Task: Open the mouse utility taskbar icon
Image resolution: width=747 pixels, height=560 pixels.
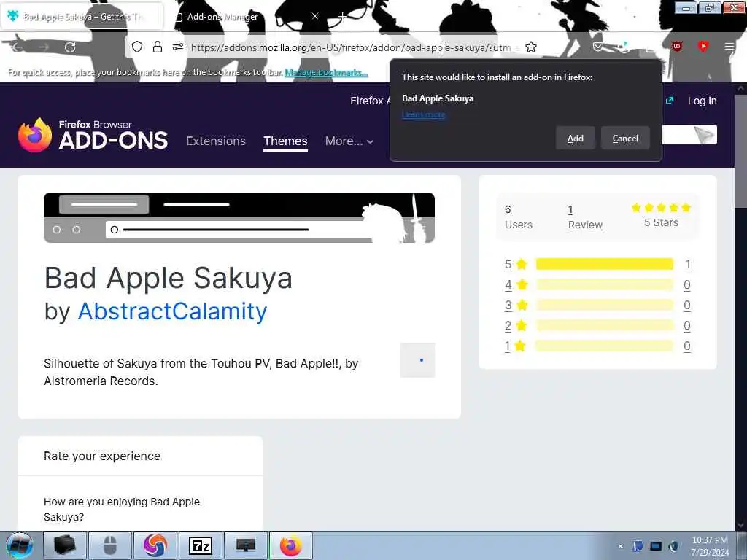Action: point(110,545)
